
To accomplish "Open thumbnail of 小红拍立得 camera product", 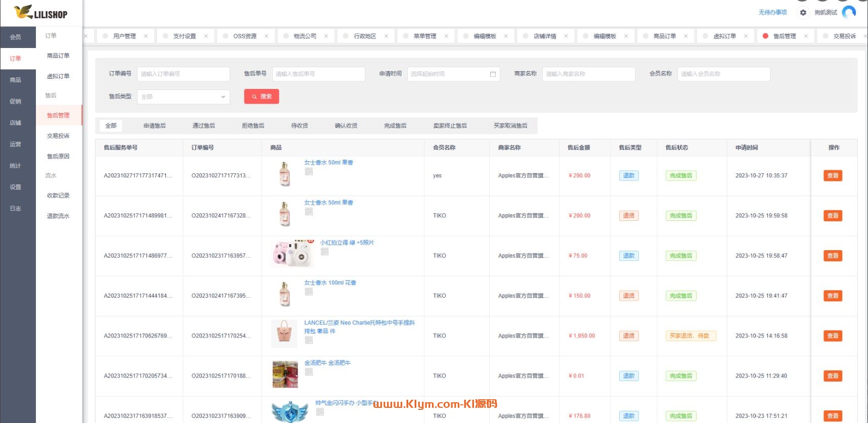I will coord(292,254).
